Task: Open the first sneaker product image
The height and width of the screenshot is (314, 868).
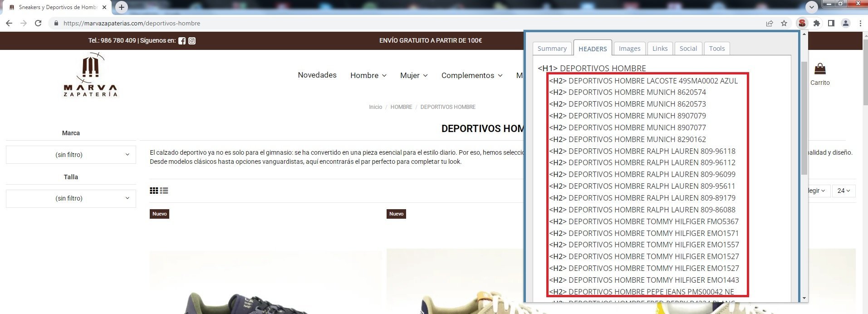Action: tap(265, 282)
